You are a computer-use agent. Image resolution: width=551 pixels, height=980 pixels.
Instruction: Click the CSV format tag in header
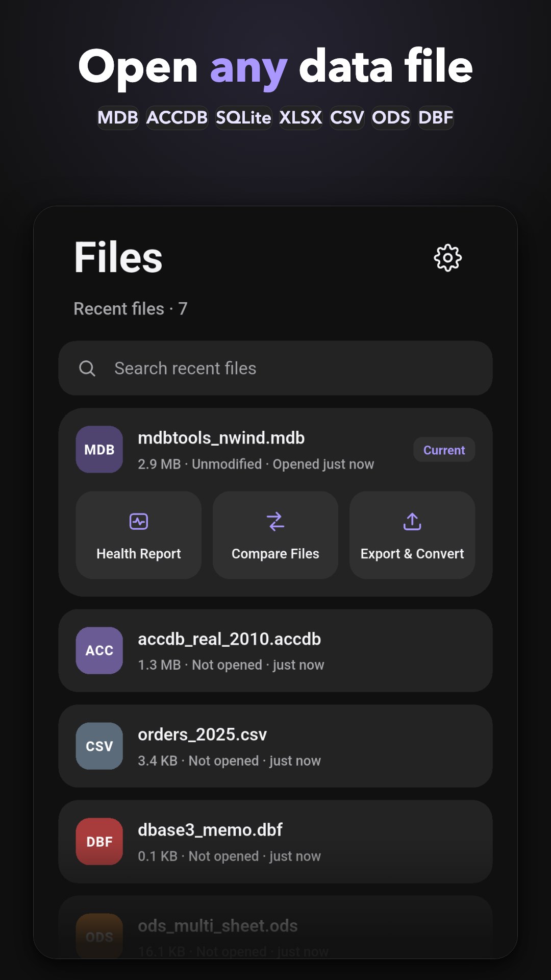(347, 118)
